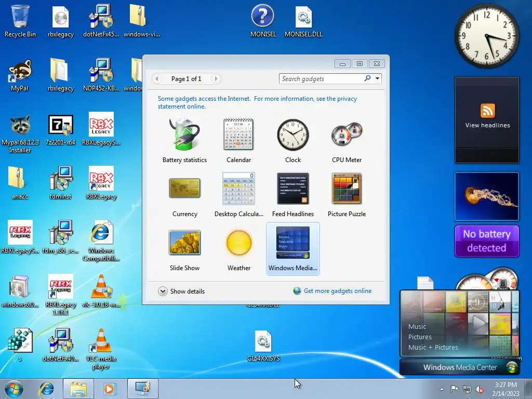This screenshot has height=399, width=532.
Task: Select NDP452-KB installer icon
Action: tap(101, 75)
